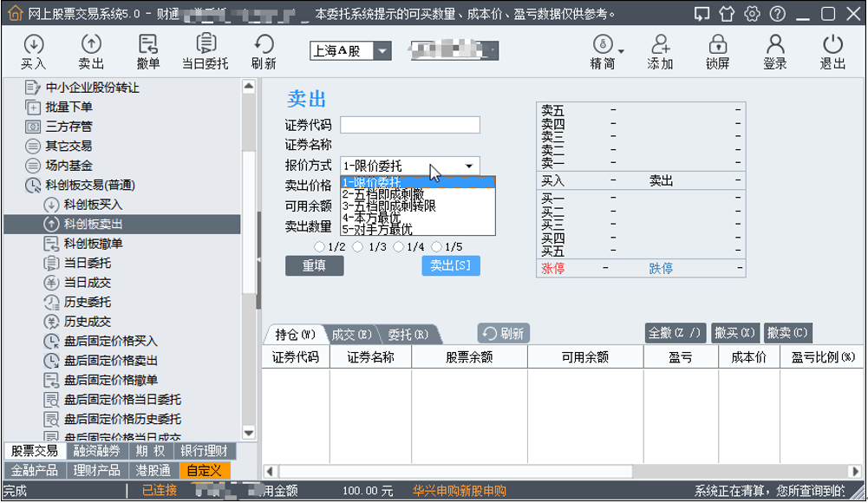The image size is (868, 503).
Task: Click the 买入 (Buy) toolbar icon
Action: pos(33,45)
